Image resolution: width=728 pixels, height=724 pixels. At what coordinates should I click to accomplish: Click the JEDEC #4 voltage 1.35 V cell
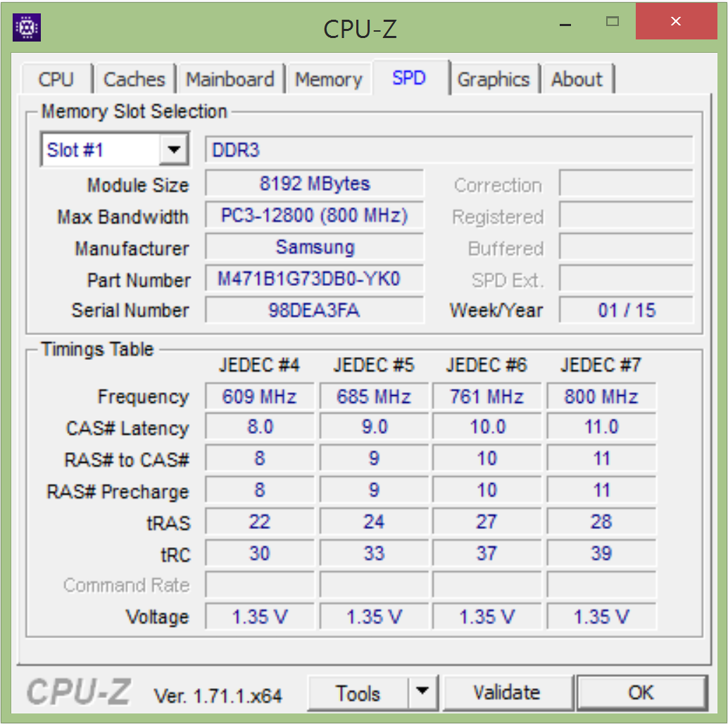(x=260, y=617)
